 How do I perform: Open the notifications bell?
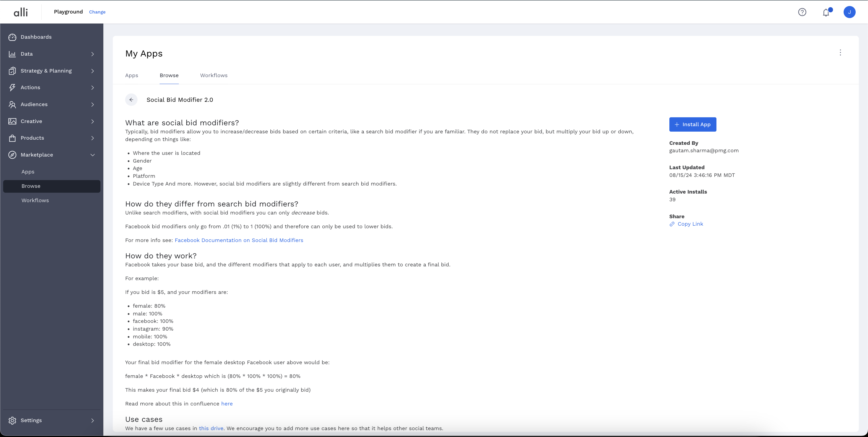[826, 12]
